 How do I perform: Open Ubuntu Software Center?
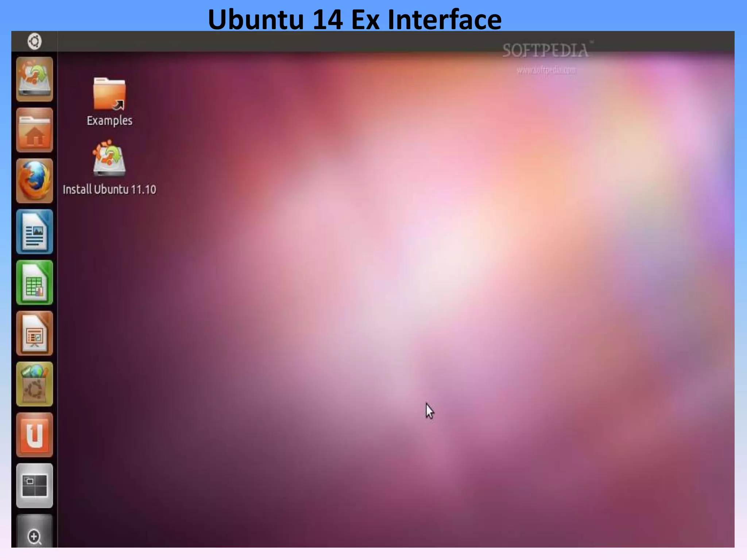tap(35, 384)
